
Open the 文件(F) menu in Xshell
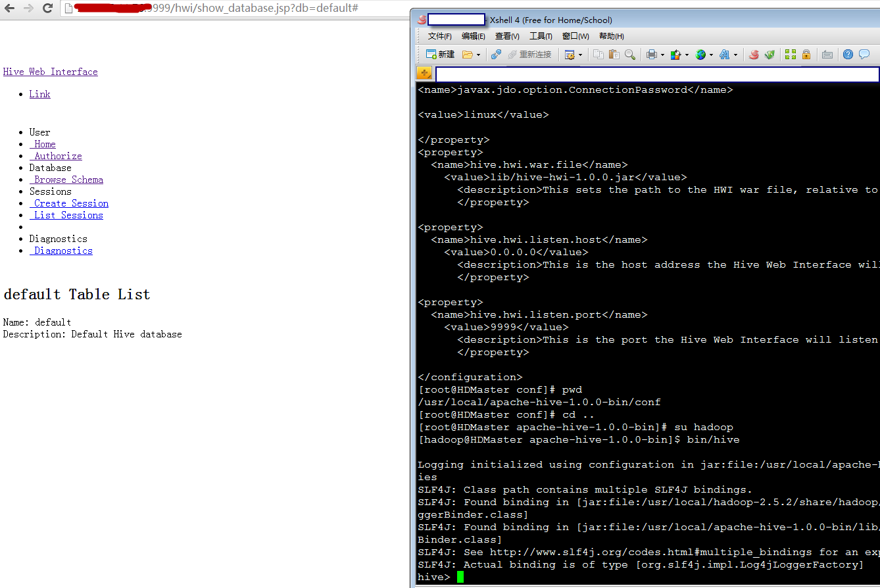tap(440, 36)
